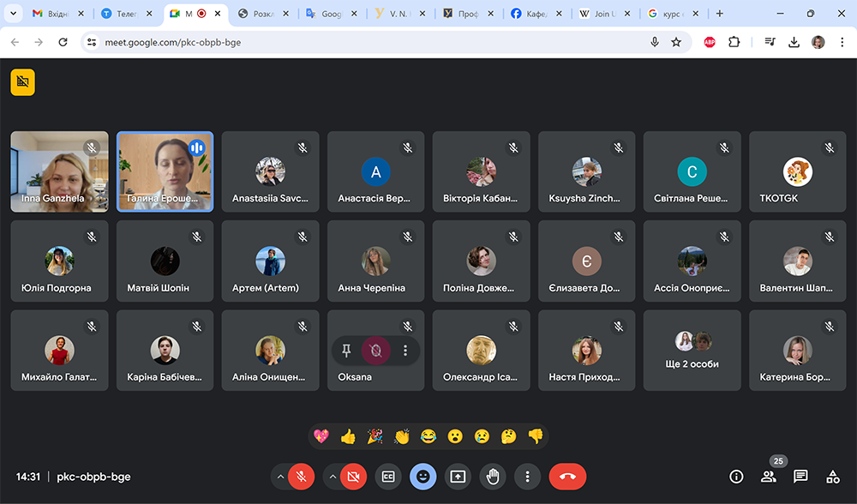Screen dimensions: 857x504
Task: Leave the call
Action: (x=567, y=477)
